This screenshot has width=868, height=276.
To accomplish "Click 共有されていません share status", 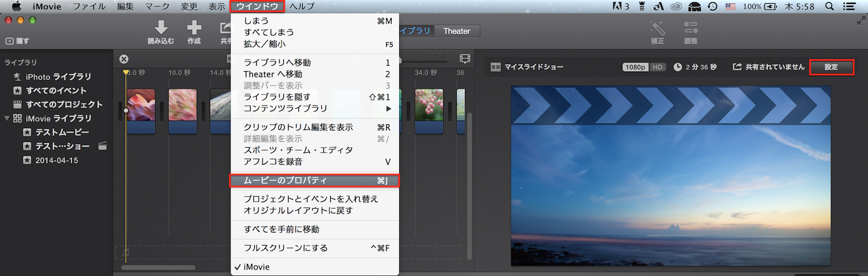I will click(x=769, y=67).
